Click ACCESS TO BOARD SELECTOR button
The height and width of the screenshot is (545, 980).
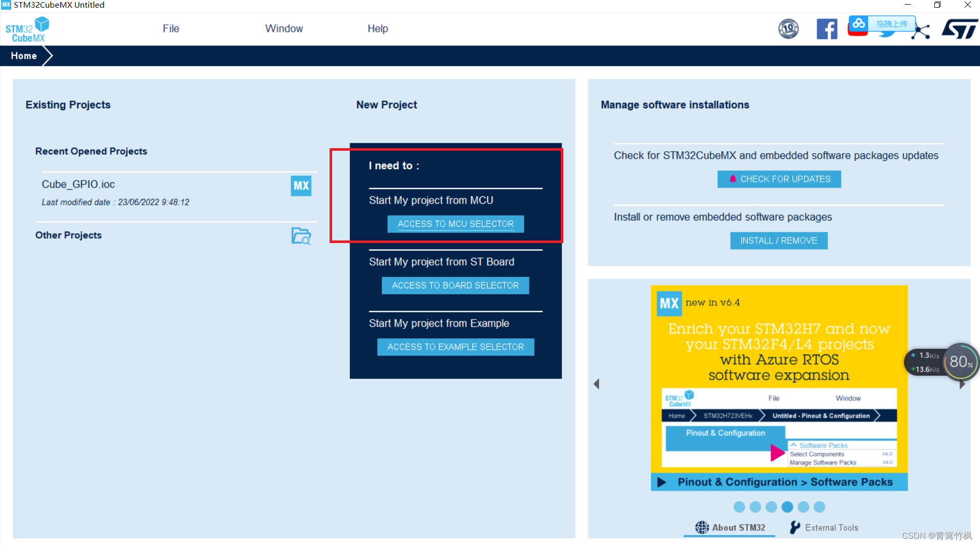[455, 286]
